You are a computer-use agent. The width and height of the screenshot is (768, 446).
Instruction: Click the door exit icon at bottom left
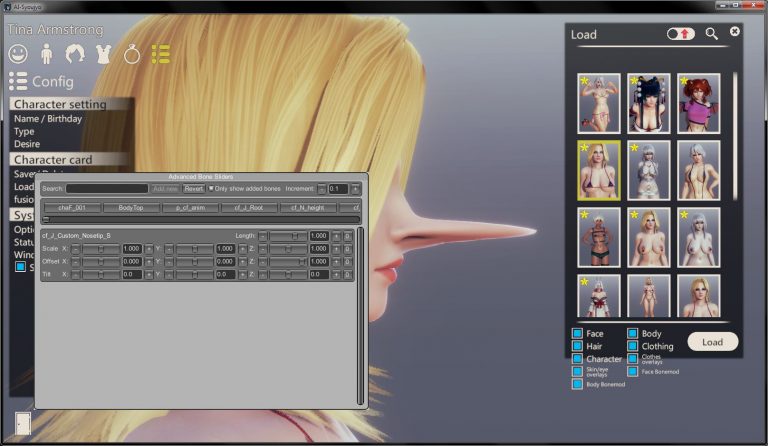coord(23,423)
